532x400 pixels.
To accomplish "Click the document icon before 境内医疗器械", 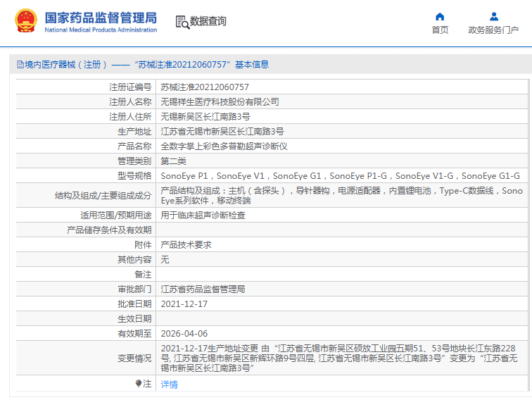I will coord(20,65).
